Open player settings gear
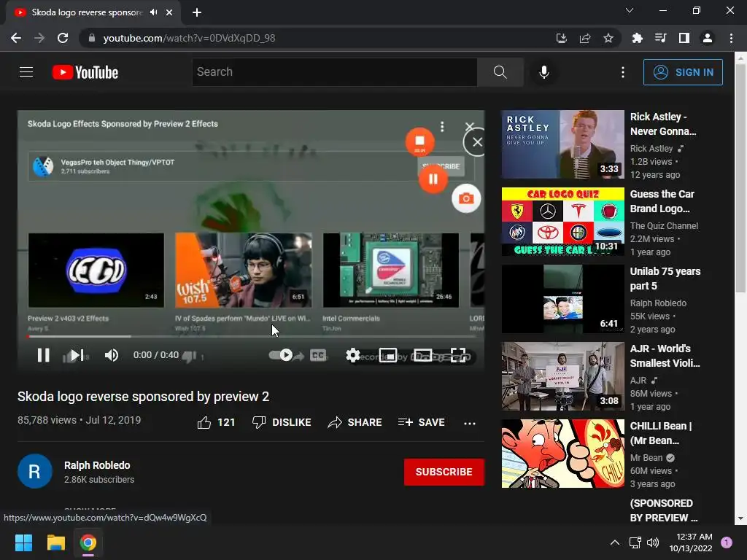Image resolution: width=747 pixels, height=560 pixels. (352, 355)
